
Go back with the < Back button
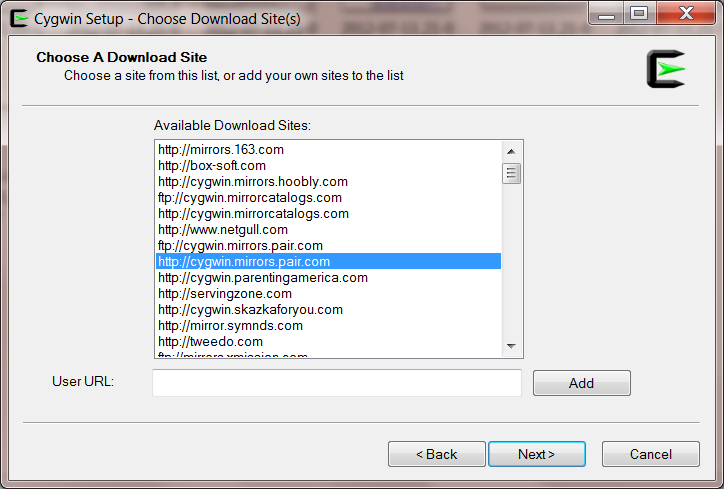point(437,454)
